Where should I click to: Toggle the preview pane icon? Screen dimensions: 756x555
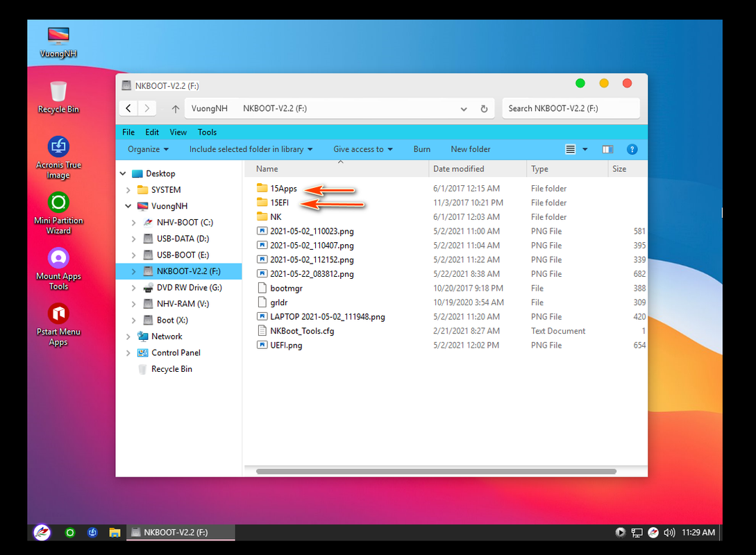[607, 149]
